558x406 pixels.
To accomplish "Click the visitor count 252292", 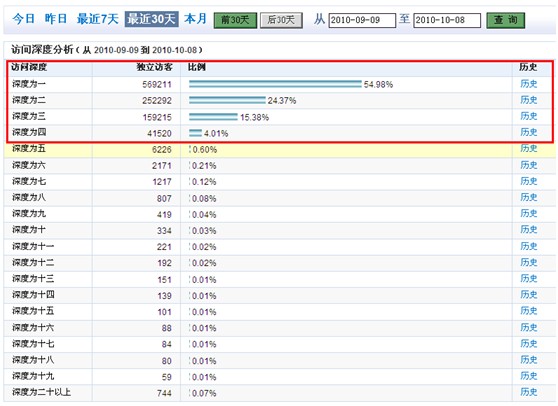I will point(157,101).
